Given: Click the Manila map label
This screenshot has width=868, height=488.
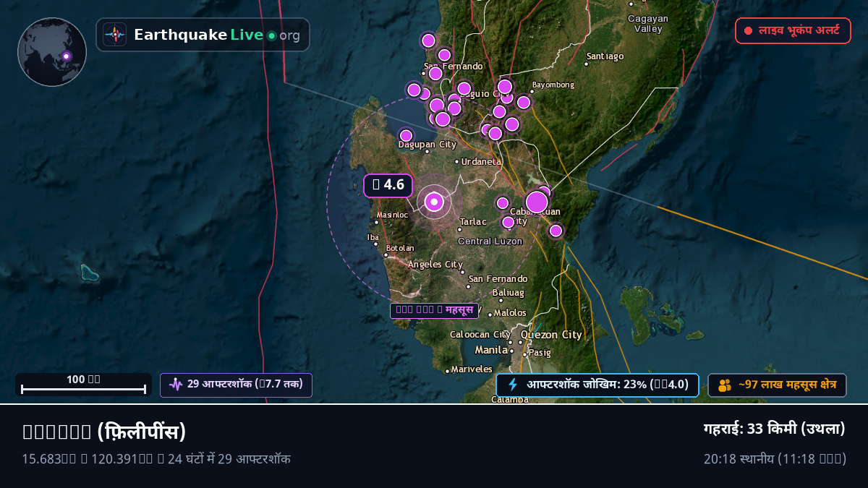Looking at the screenshot, I should coord(491,350).
